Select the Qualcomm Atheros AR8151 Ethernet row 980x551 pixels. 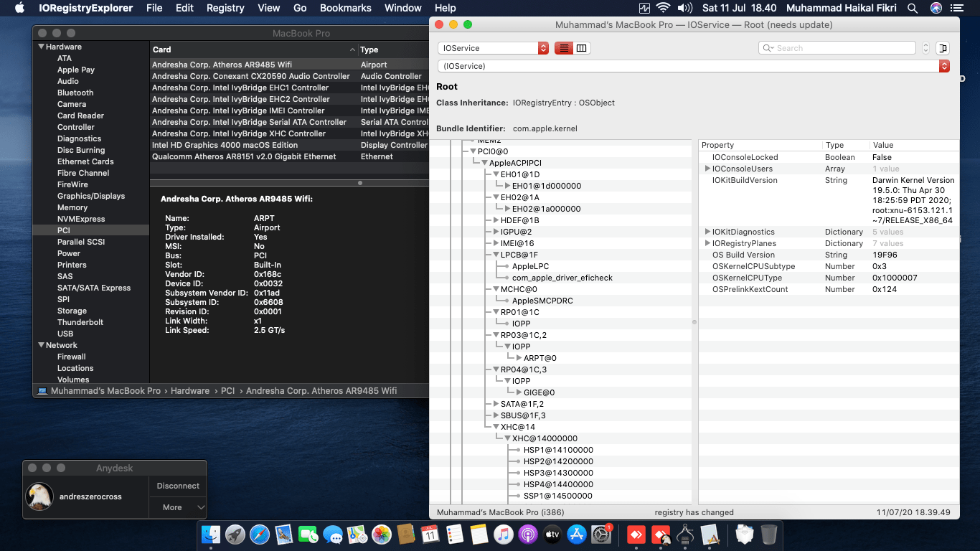[x=289, y=156]
